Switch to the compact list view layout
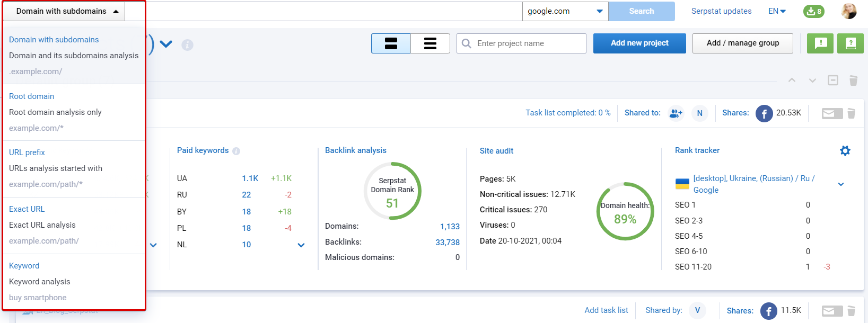This screenshot has width=868, height=323. 430,43
